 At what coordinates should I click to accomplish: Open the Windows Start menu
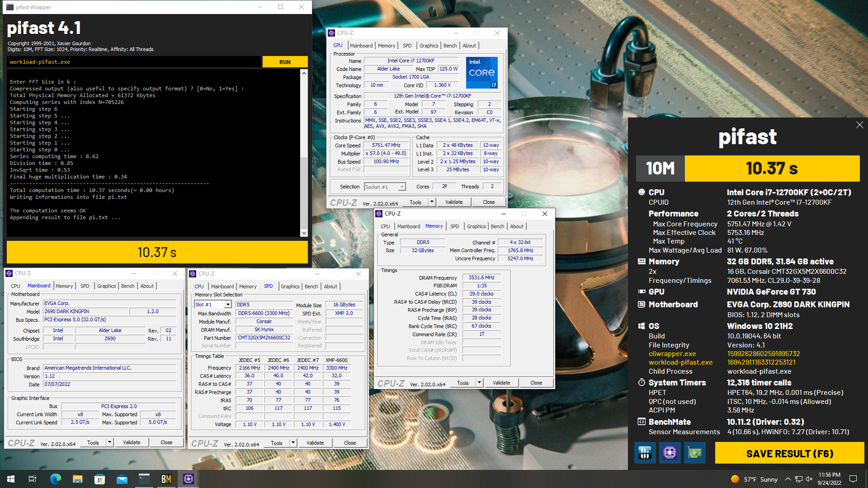[11, 479]
